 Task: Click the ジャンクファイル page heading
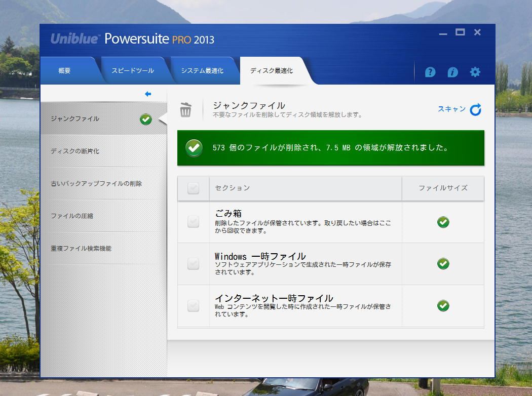[x=249, y=105]
